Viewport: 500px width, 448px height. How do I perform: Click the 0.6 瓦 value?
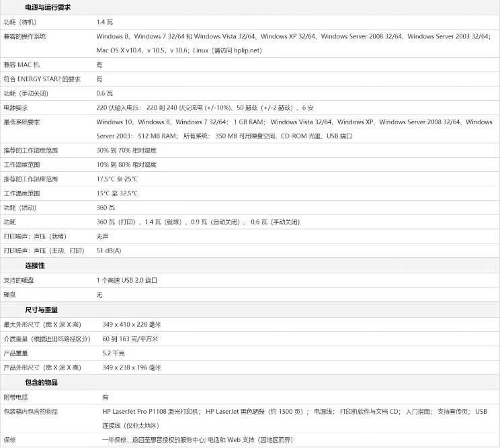click(x=105, y=93)
